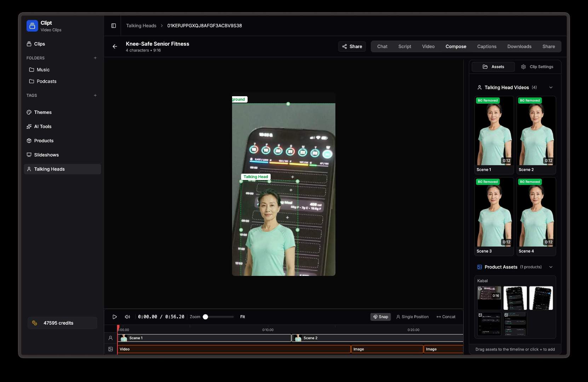Screen dimensions: 588x382
Task: Switch to the Captions tab
Action: 486,46
